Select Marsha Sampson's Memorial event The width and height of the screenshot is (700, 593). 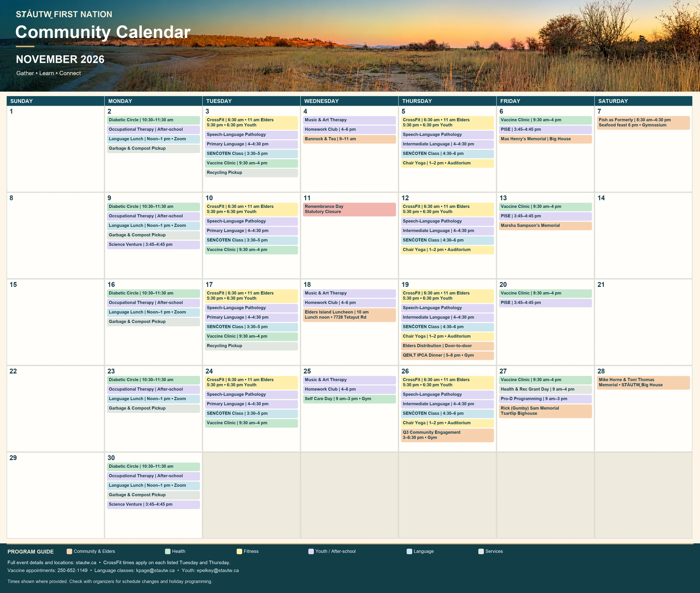click(545, 225)
